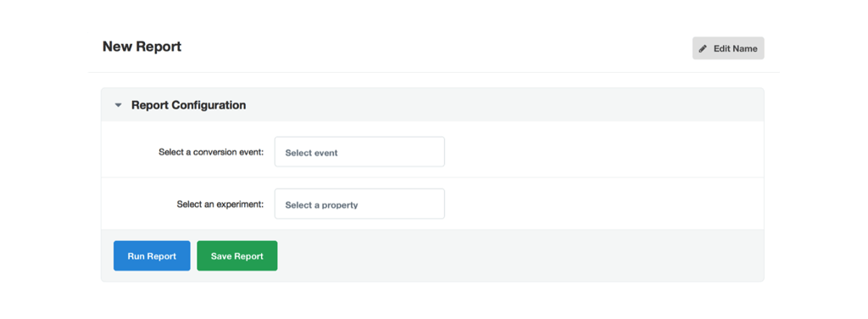Click the New Report title heading
This screenshot has height=319, width=868.
coord(142,47)
